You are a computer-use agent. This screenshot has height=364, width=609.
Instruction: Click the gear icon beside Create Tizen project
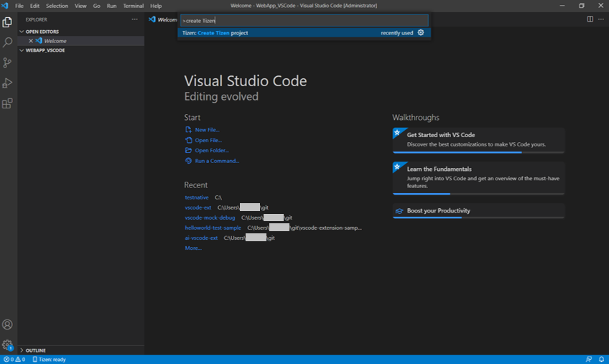pyautogui.click(x=421, y=32)
